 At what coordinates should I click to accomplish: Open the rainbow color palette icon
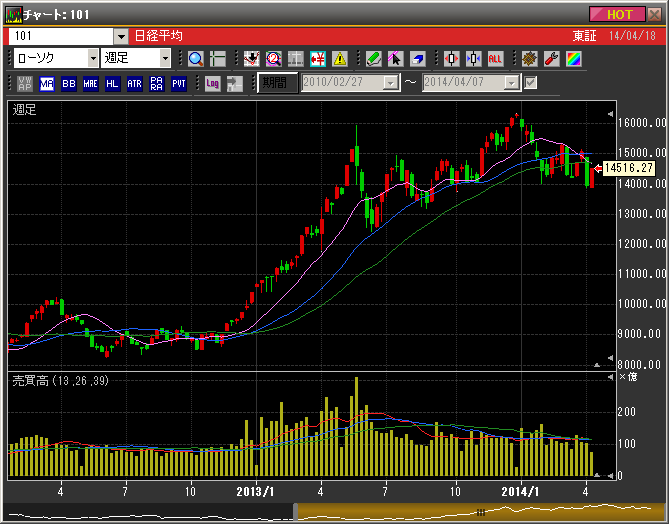(572, 59)
